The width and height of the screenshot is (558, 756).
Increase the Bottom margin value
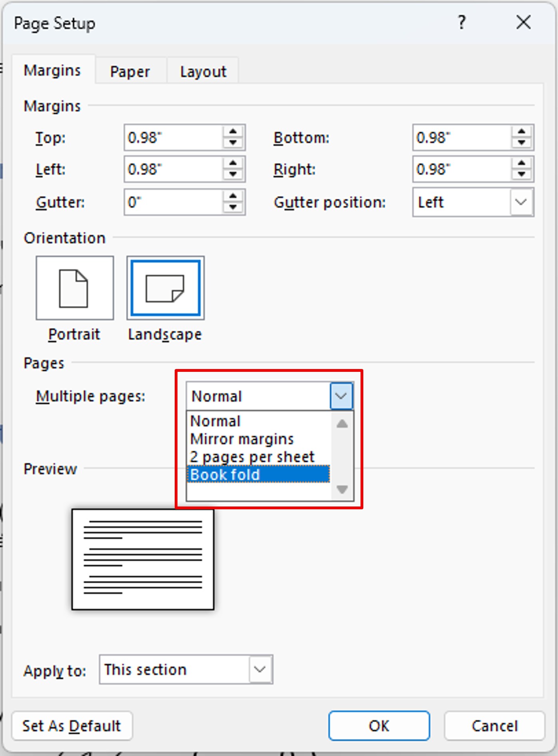[522, 132]
